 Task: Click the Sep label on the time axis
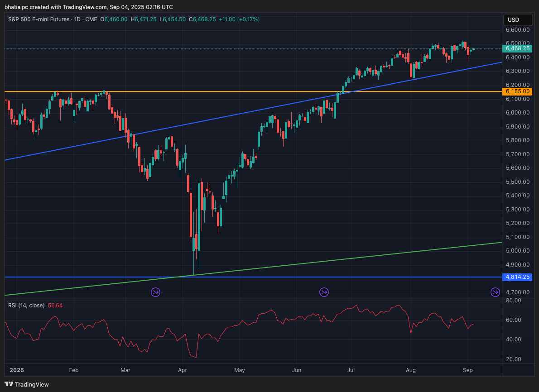tap(467, 370)
